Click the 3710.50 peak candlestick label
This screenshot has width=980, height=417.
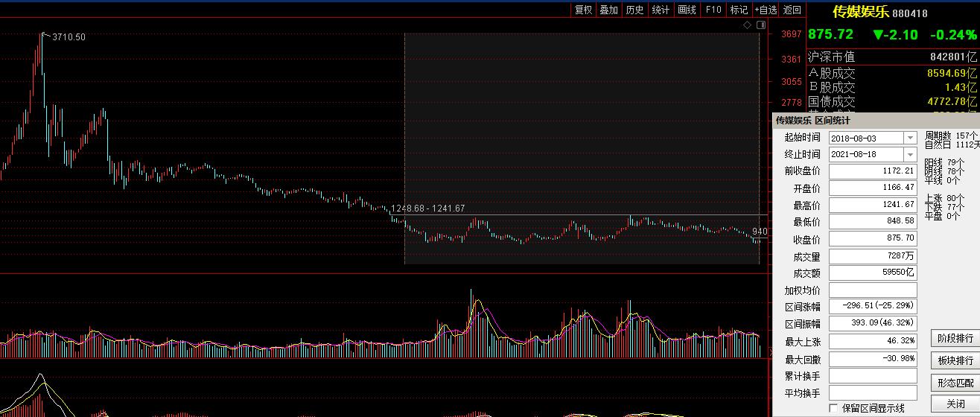tap(69, 37)
